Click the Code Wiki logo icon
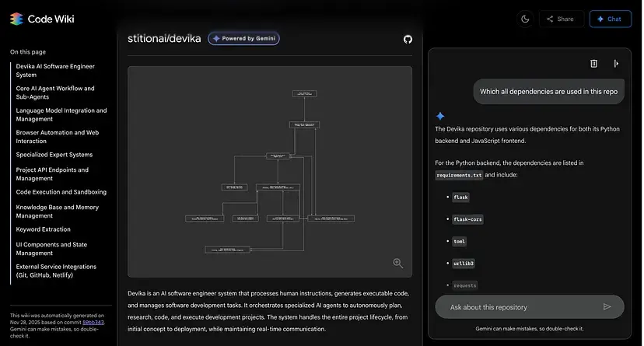This screenshot has width=644, height=346. pos(16,19)
